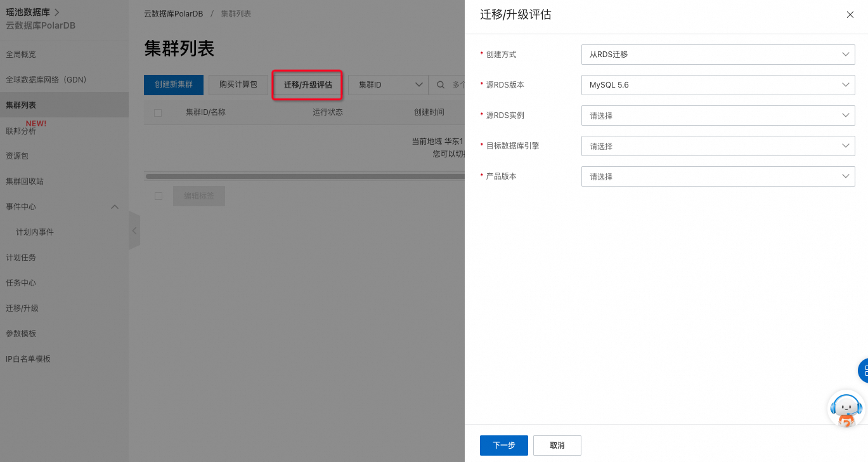Open the 创建方式 dropdown
This screenshot has width=868, height=462.
(x=718, y=55)
